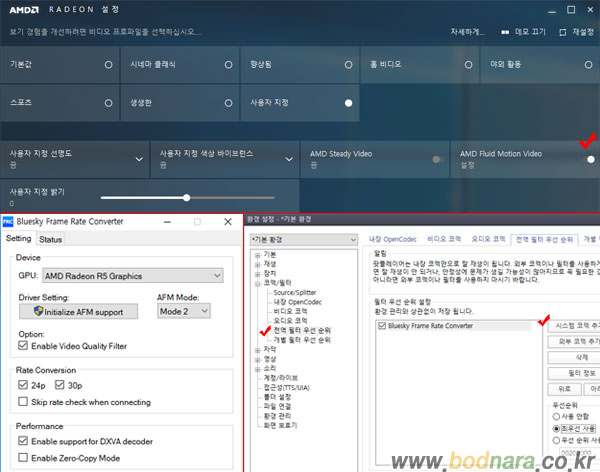Open the AFM Mode dropdown
Screen dimensions: 600x472
(x=184, y=311)
